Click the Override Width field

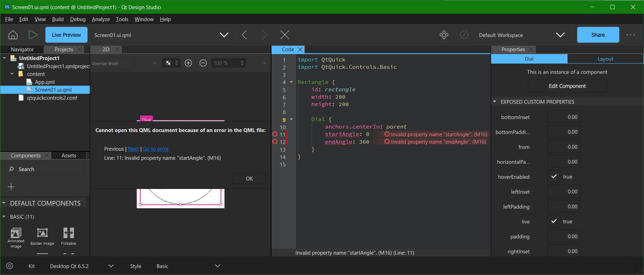[112, 63]
